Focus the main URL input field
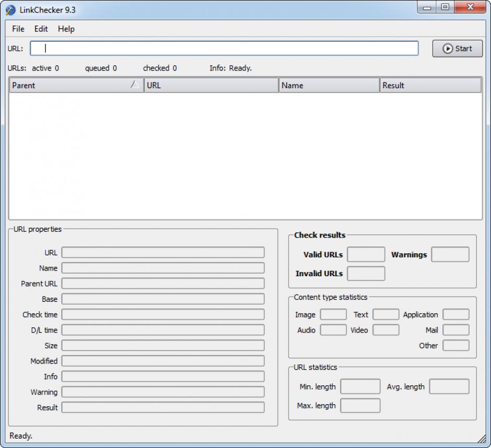 (x=224, y=48)
